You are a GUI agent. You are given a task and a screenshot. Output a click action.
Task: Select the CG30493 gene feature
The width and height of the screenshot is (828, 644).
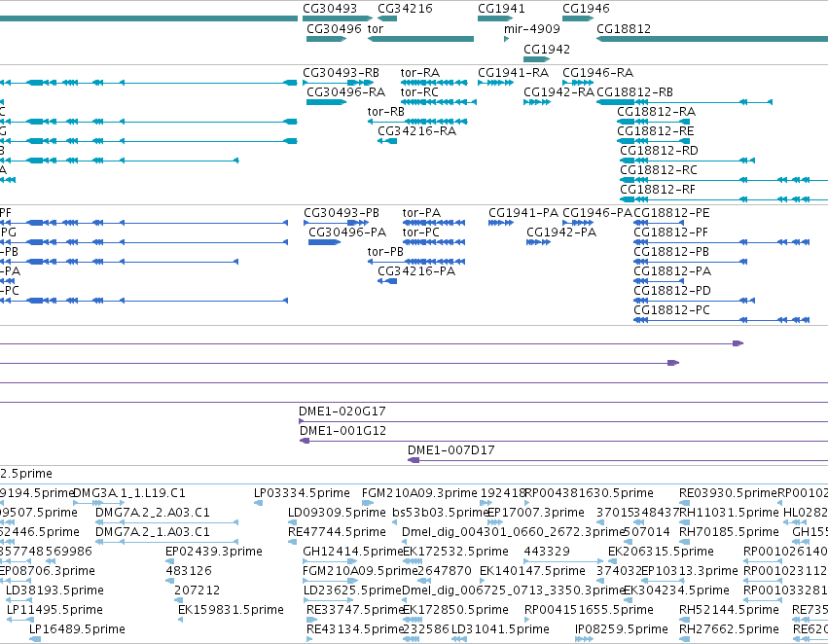[x=338, y=18]
